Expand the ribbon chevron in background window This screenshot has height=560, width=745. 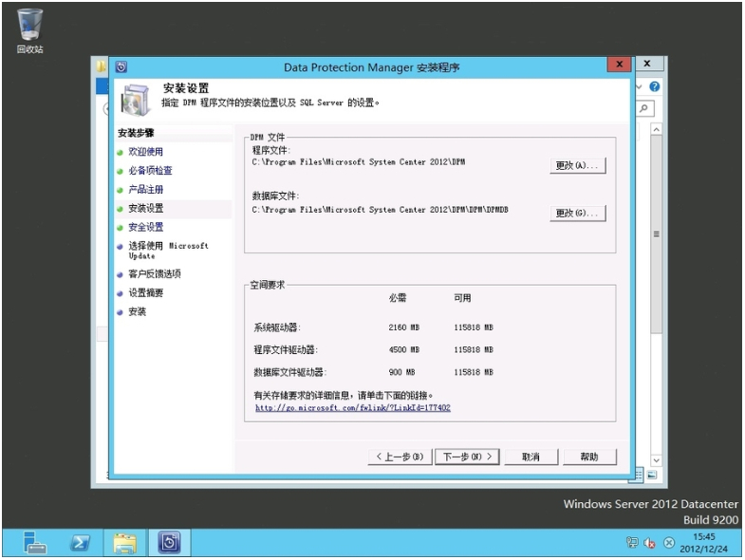pos(639,86)
